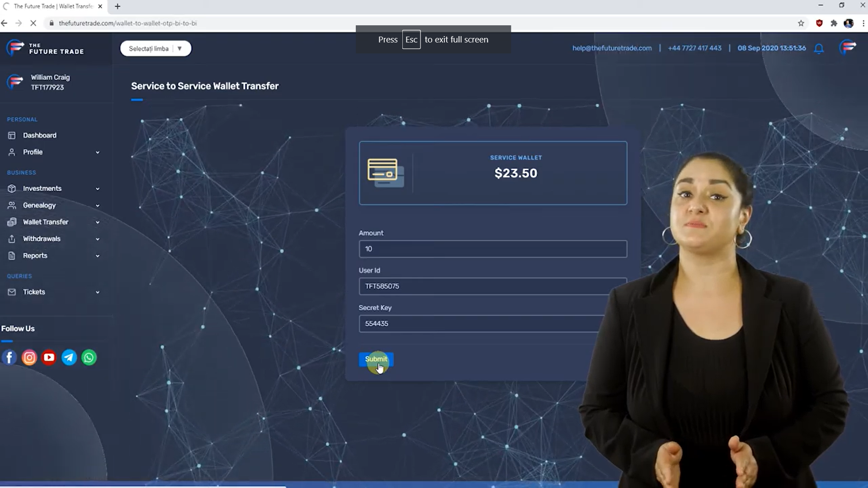Click the red shield extension icon
Viewport: 868px width, 488px height.
tap(819, 23)
